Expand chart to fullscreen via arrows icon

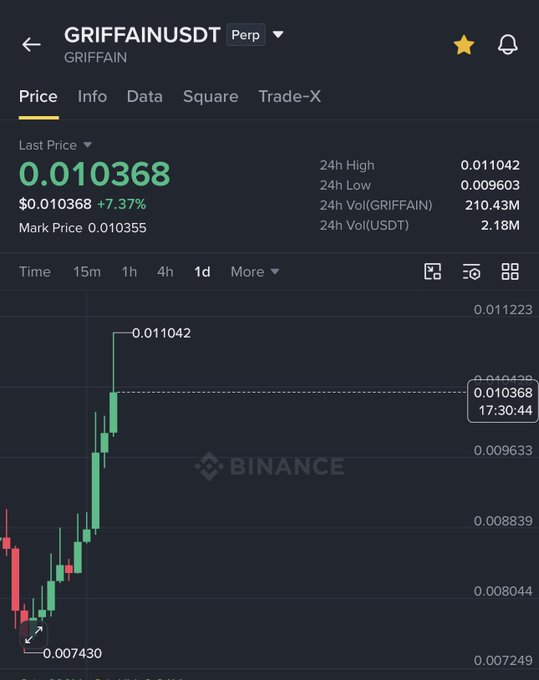pos(33,635)
